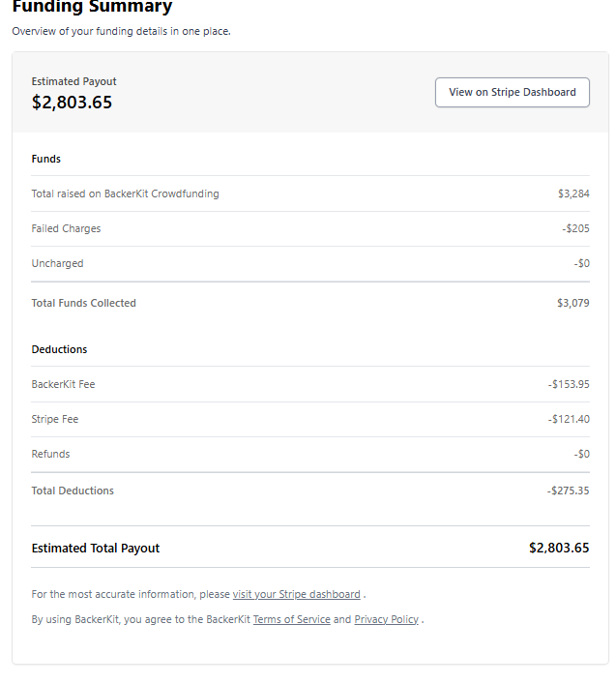
Task: Select the $3,079 funds collected amount
Action: (x=573, y=303)
